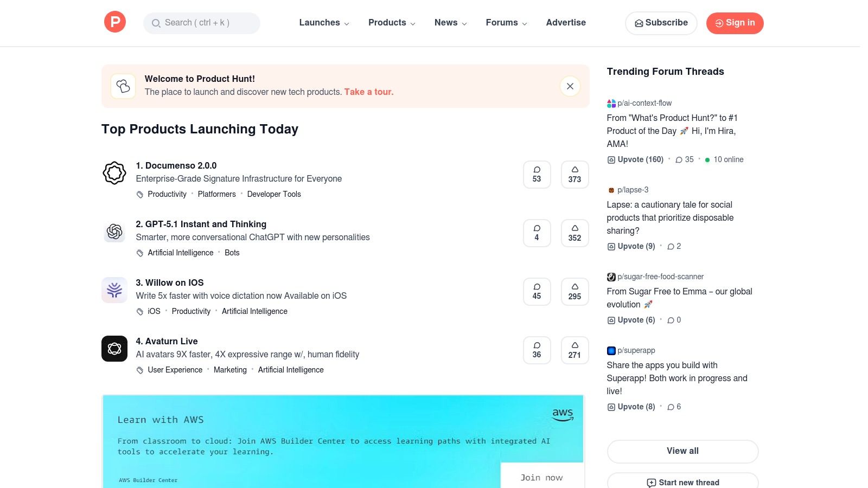Viewport: 868px width, 488px height.
Task: Click View all forum threads
Action: point(682,451)
